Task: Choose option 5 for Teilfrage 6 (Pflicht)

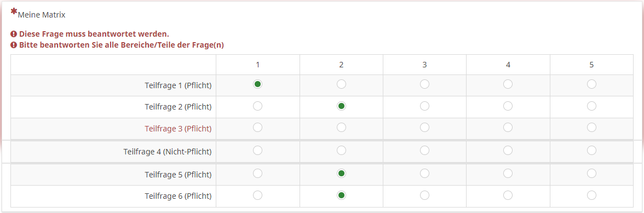Action: pos(591,195)
